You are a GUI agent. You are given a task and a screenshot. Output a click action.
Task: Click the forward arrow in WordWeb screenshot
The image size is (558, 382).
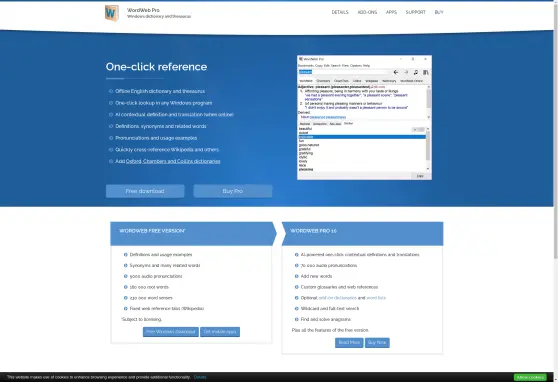tap(406, 72)
